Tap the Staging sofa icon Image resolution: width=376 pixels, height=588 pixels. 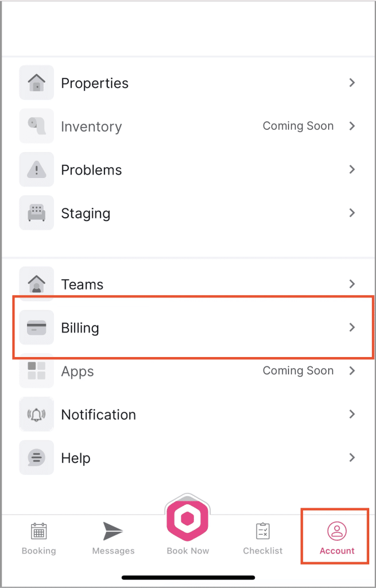36,213
